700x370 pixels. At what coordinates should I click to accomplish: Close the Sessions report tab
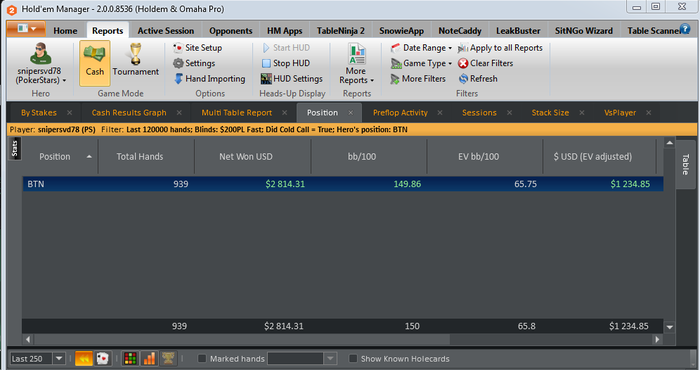[x=509, y=113]
